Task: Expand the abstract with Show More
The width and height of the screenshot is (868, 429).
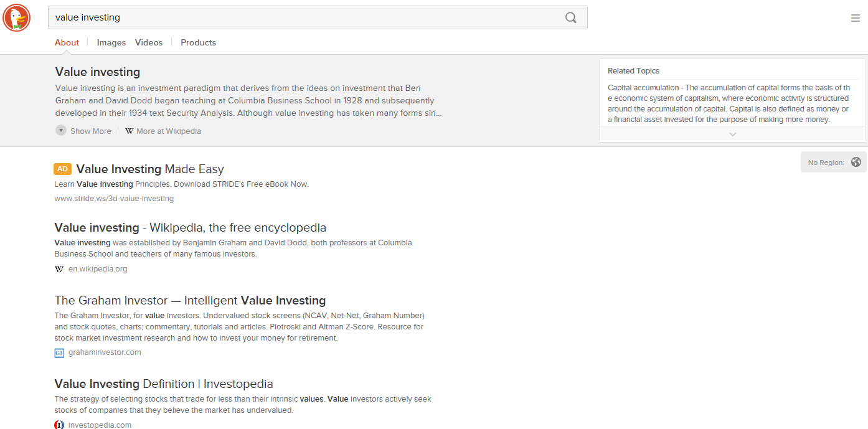Action: click(83, 131)
